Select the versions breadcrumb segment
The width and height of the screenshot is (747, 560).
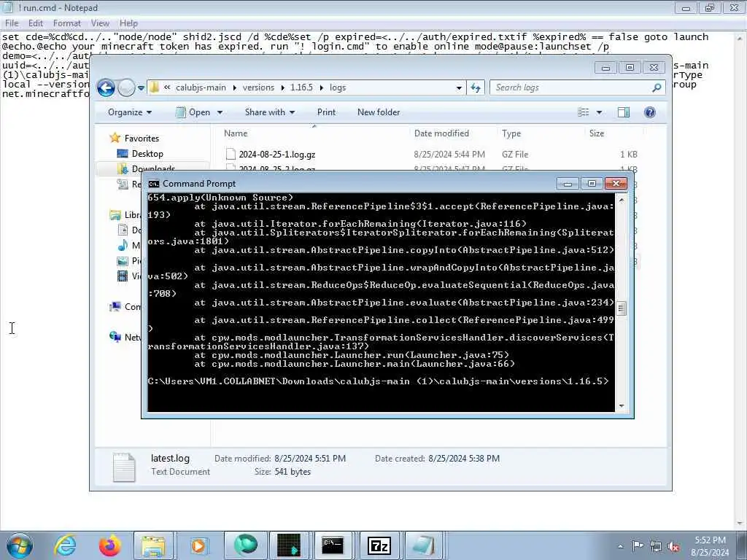(x=258, y=87)
